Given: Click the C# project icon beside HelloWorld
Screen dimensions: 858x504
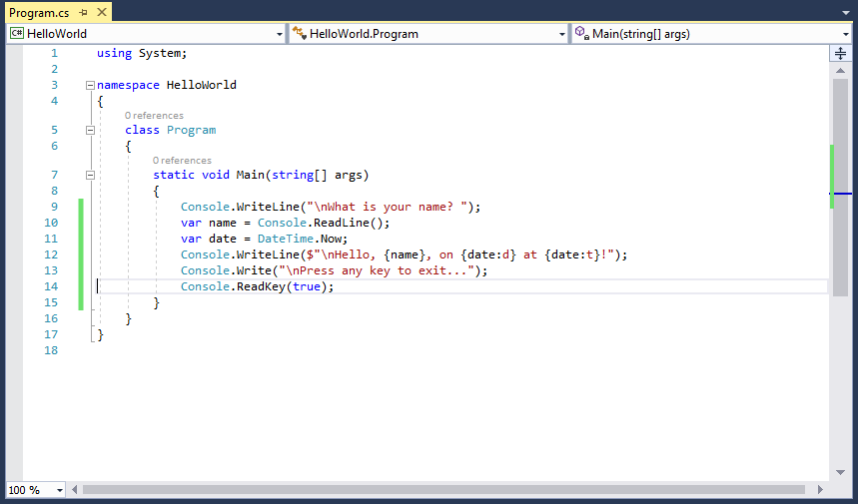Looking at the screenshot, I should point(17,33).
